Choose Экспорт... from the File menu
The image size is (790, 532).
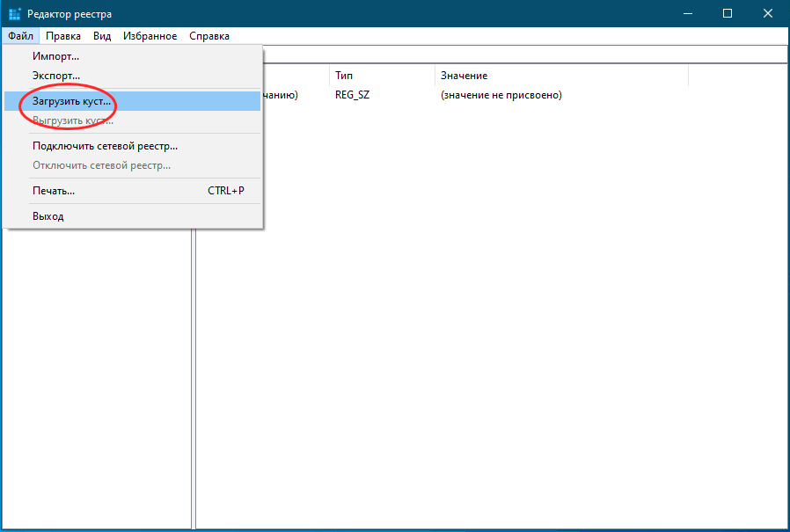coord(56,77)
